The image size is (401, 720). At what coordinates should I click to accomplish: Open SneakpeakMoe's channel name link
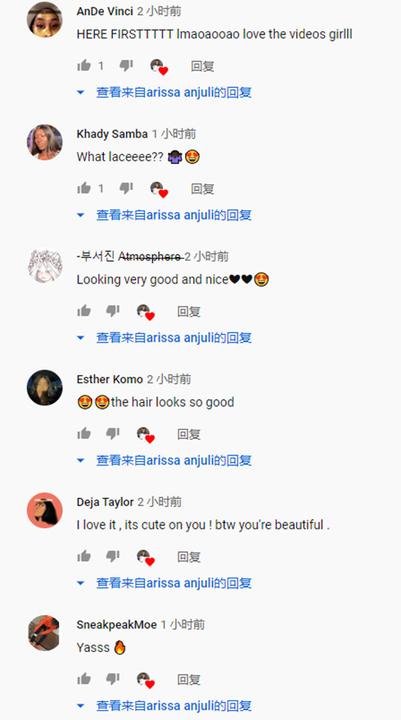click(x=117, y=624)
